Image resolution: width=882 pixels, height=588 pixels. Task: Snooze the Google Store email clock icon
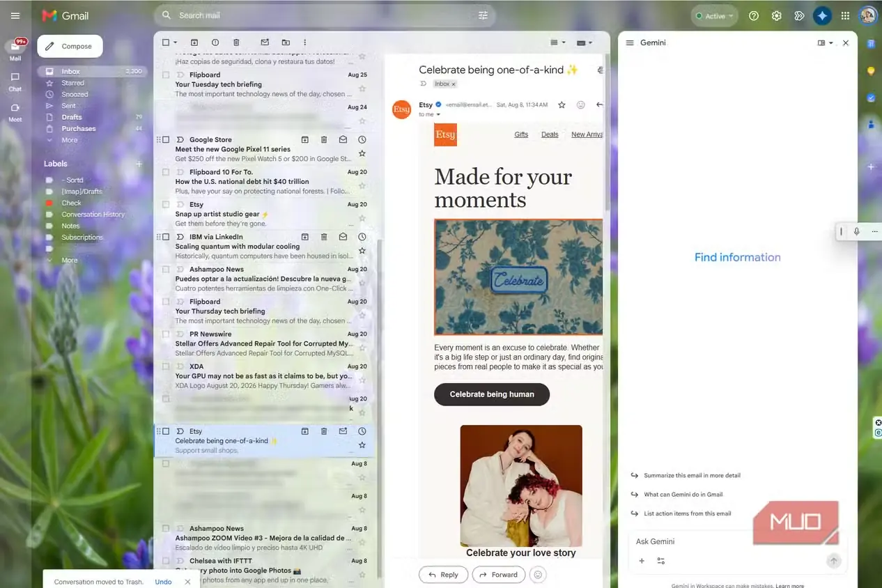pyautogui.click(x=362, y=139)
